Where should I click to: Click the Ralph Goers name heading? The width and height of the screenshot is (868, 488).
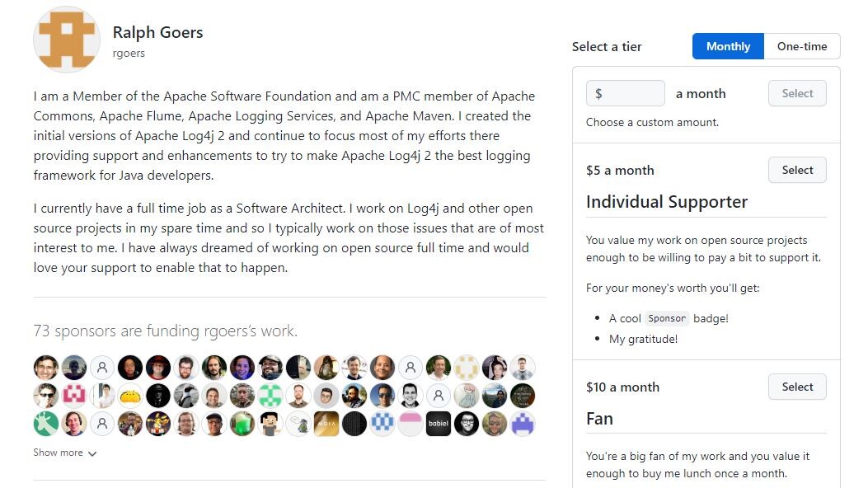pyautogui.click(x=157, y=33)
